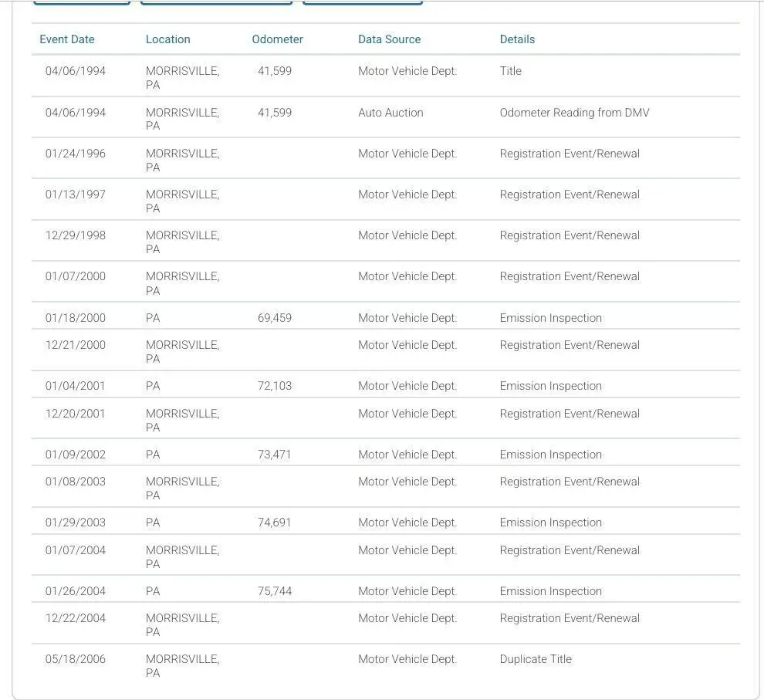This screenshot has height=700, width=764.
Task: Click the 69,459 odometer reading
Action: (275, 318)
